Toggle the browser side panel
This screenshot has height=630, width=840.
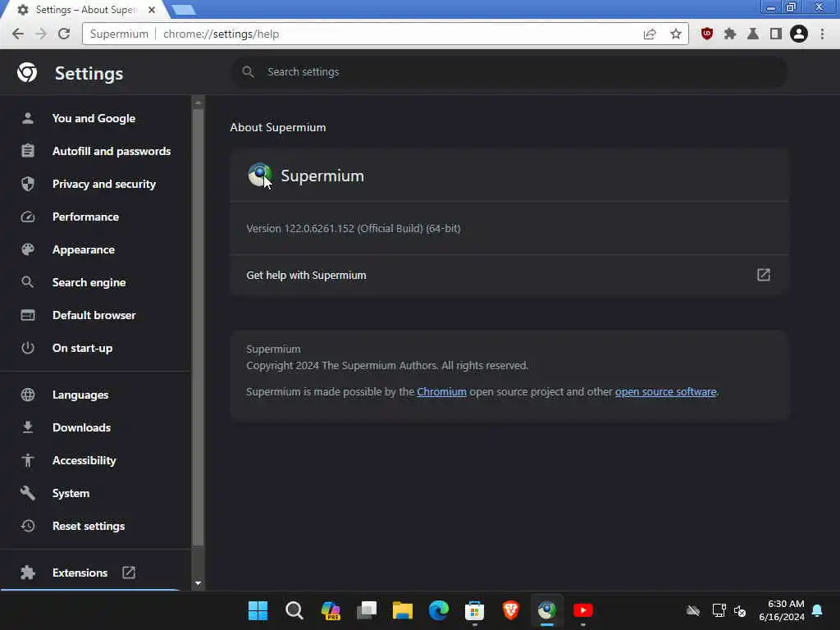point(776,34)
